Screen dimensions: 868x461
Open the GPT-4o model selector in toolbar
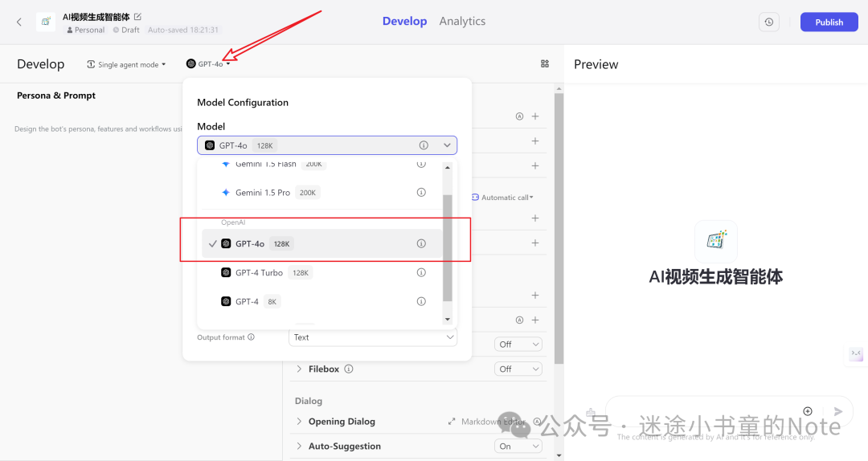click(208, 63)
